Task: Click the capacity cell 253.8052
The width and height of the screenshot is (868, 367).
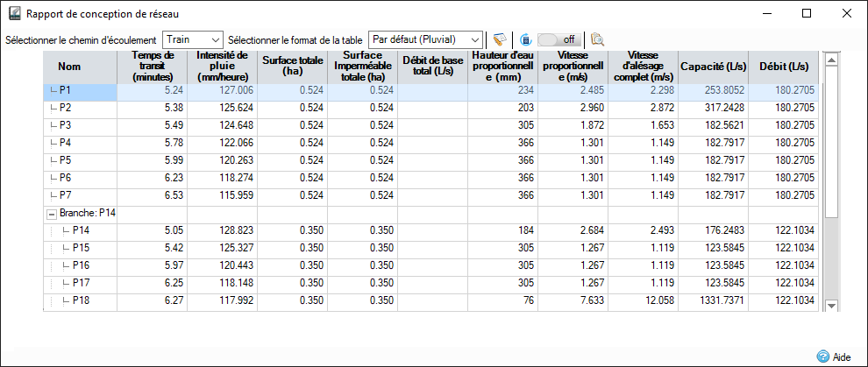Action: (x=714, y=90)
